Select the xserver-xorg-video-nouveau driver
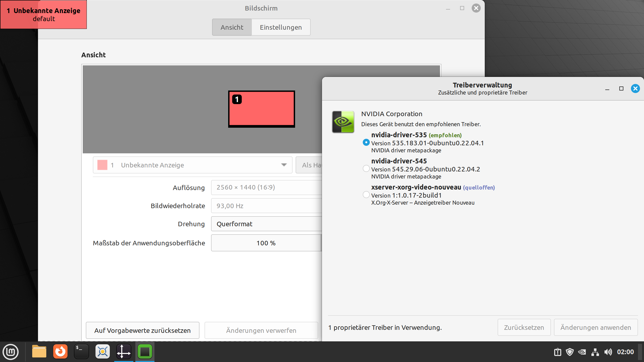644x362 pixels. (x=366, y=195)
